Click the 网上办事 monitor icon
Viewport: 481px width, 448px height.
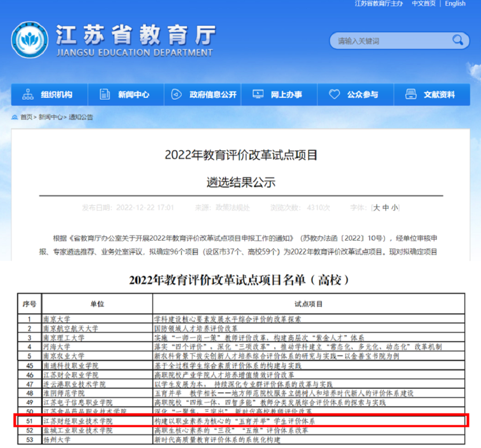(x=258, y=94)
